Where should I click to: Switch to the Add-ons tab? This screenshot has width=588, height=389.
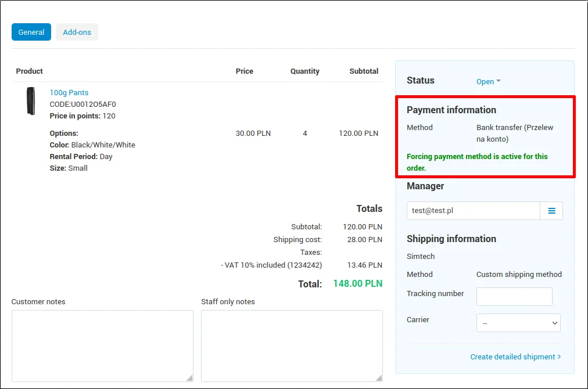tap(77, 32)
